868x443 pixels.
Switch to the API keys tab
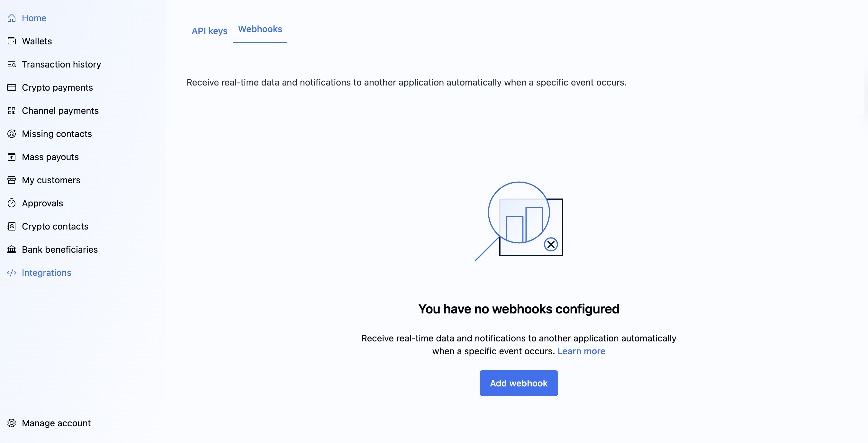click(209, 31)
